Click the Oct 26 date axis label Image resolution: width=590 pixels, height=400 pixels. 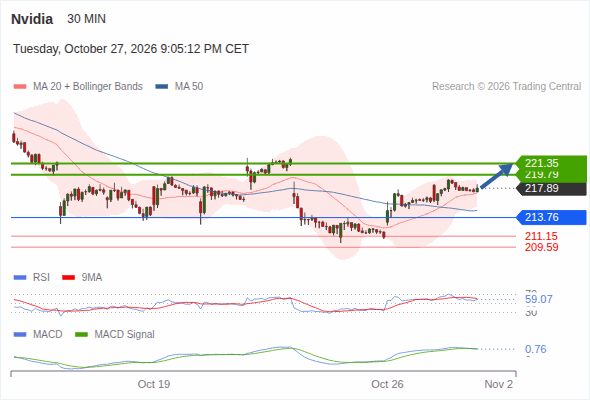click(x=387, y=384)
